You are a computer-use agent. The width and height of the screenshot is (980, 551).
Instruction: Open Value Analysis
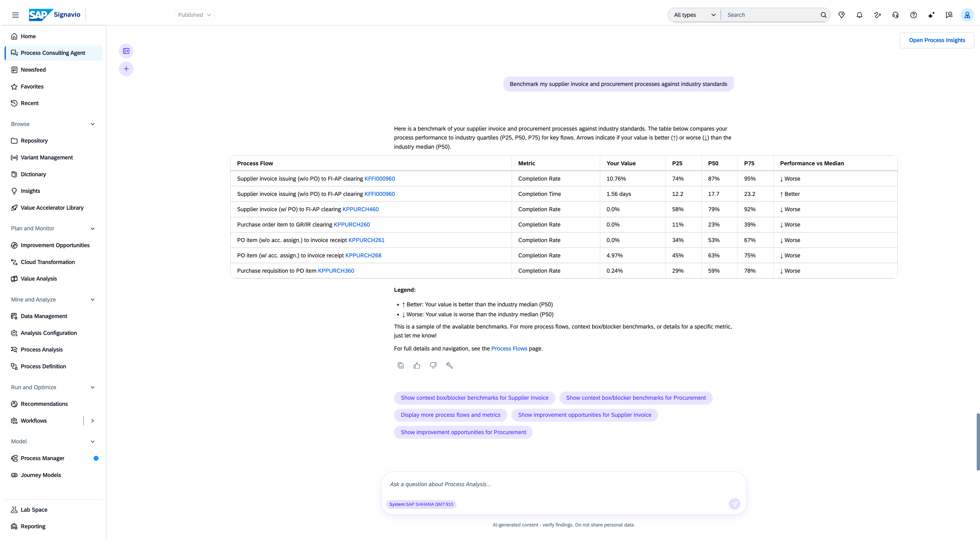pos(53,279)
